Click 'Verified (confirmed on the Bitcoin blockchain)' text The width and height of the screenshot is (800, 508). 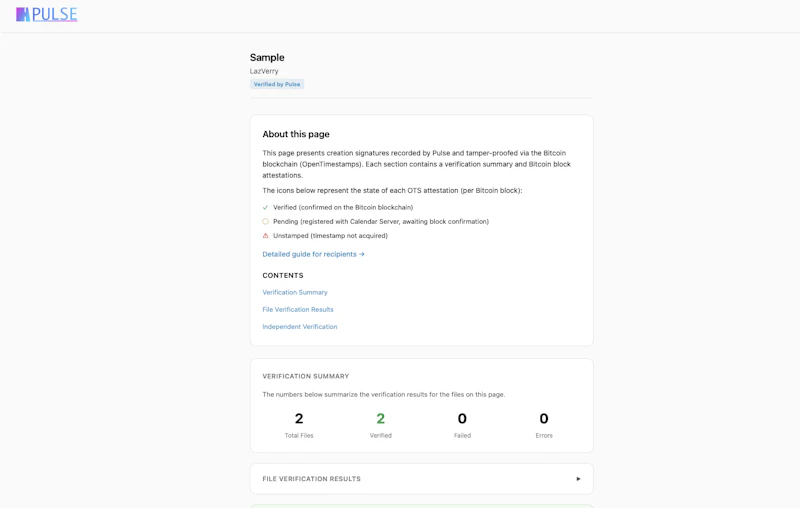(x=343, y=208)
